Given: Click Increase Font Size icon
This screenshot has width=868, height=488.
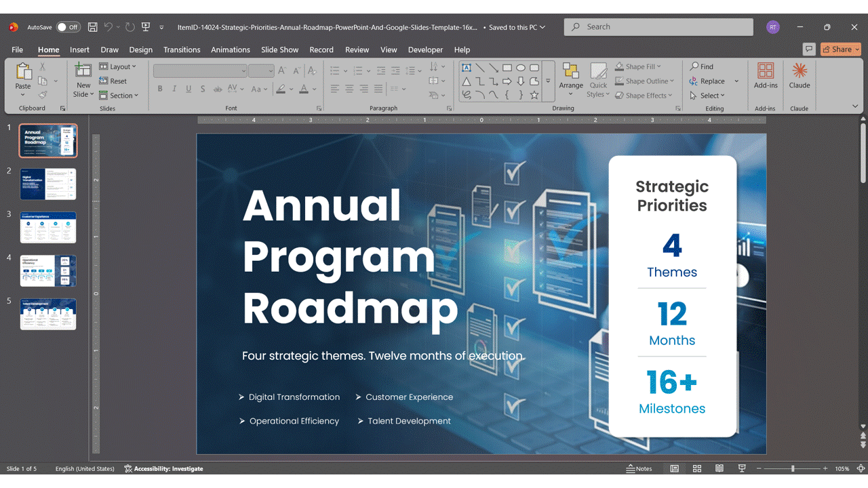Looking at the screenshot, I should click(282, 70).
